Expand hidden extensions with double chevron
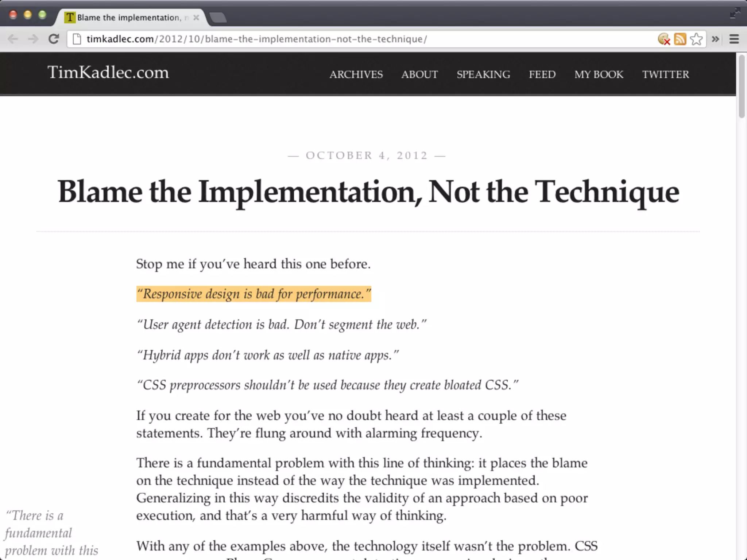Viewport: 747px width, 560px height. click(x=715, y=39)
